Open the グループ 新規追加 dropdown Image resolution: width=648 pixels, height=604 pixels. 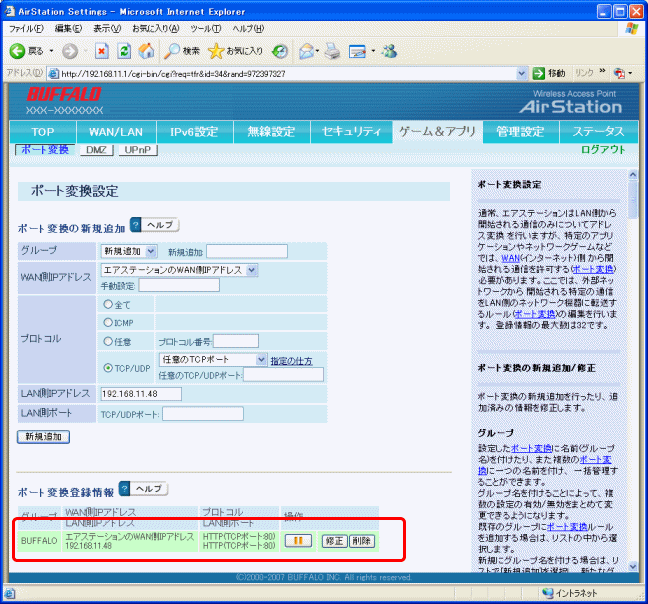point(129,251)
